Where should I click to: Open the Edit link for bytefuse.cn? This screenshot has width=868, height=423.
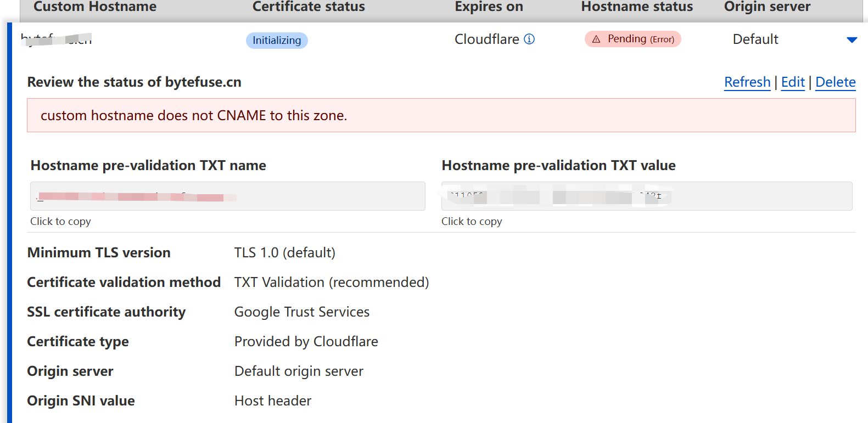(x=793, y=82)
